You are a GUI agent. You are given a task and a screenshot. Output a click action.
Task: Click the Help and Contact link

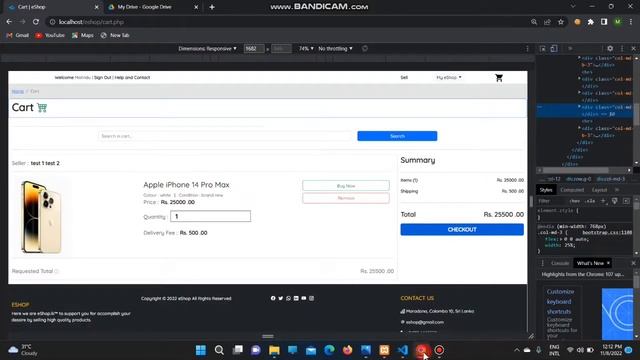pos(132,78)
